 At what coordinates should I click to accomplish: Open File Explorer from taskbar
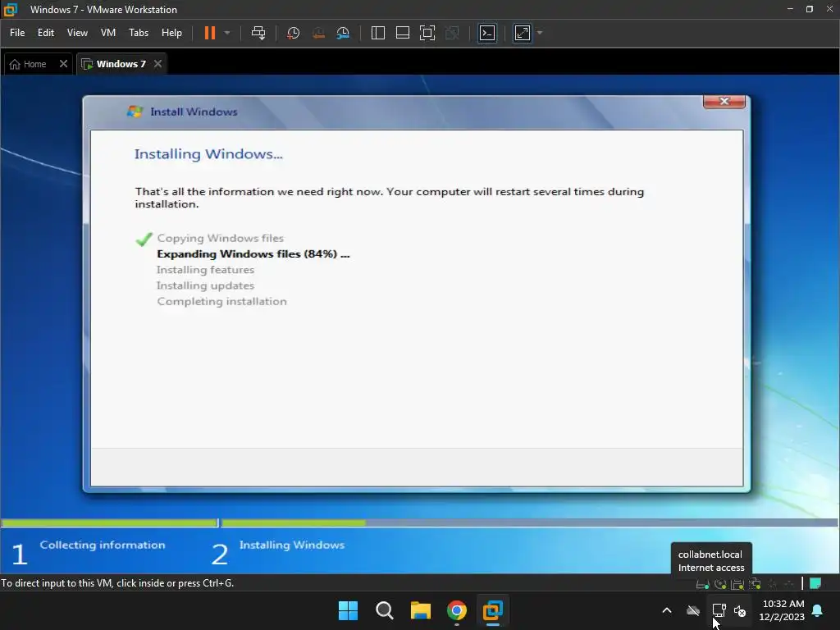[x=421, y=610]
